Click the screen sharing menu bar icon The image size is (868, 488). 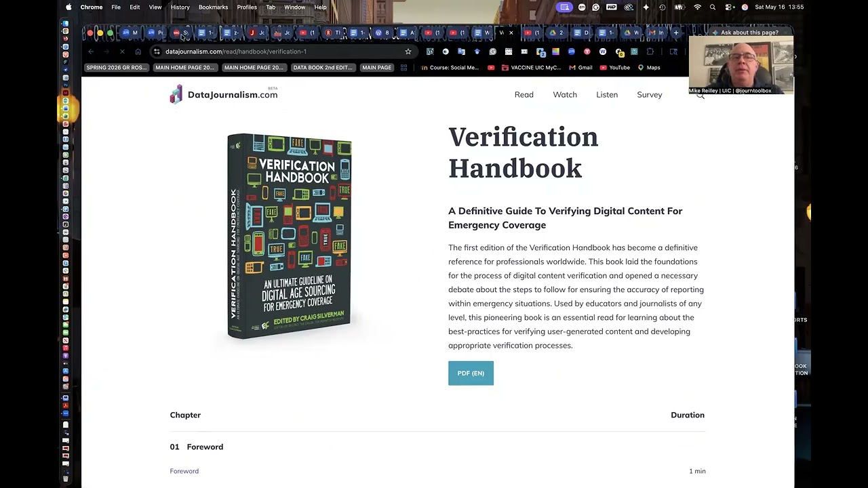tap(565, 7)
